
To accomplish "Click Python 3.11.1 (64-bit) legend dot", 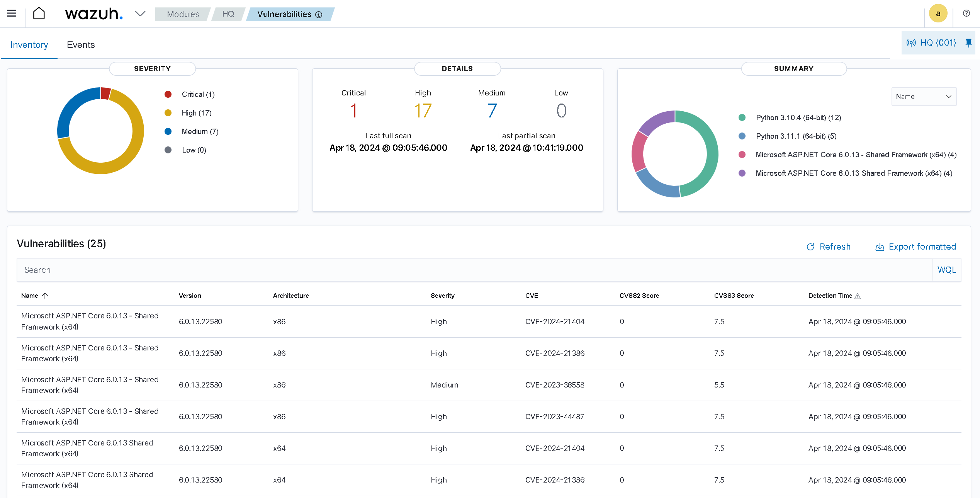I will tap(742, 136).
